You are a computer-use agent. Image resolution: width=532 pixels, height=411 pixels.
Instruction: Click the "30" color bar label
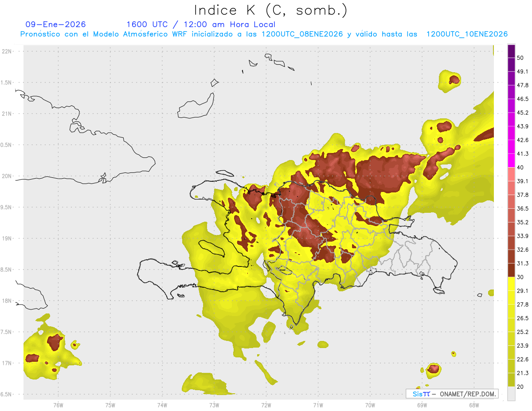tap(520, 277)
